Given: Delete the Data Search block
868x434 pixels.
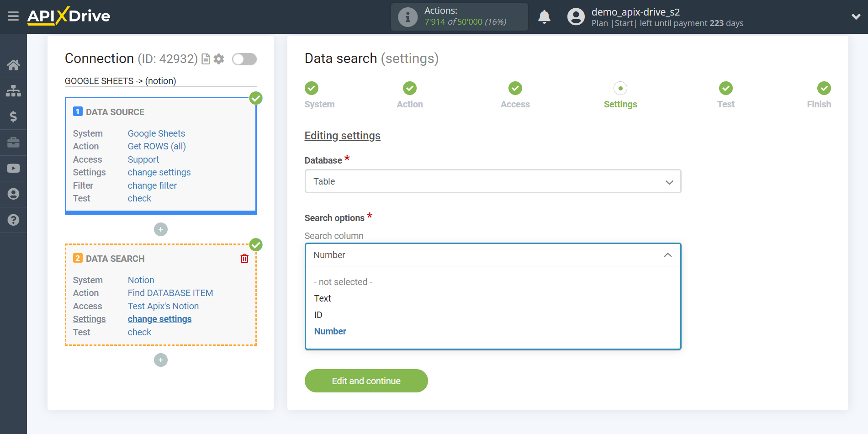Looking at the screenshot, I should click(x=244, y=259).
